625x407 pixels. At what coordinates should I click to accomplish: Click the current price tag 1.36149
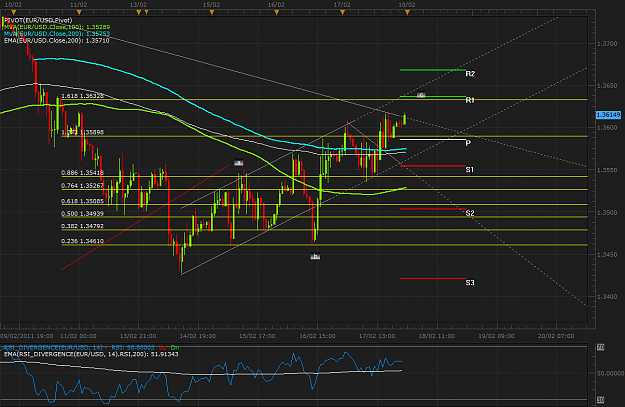[608, 115]
